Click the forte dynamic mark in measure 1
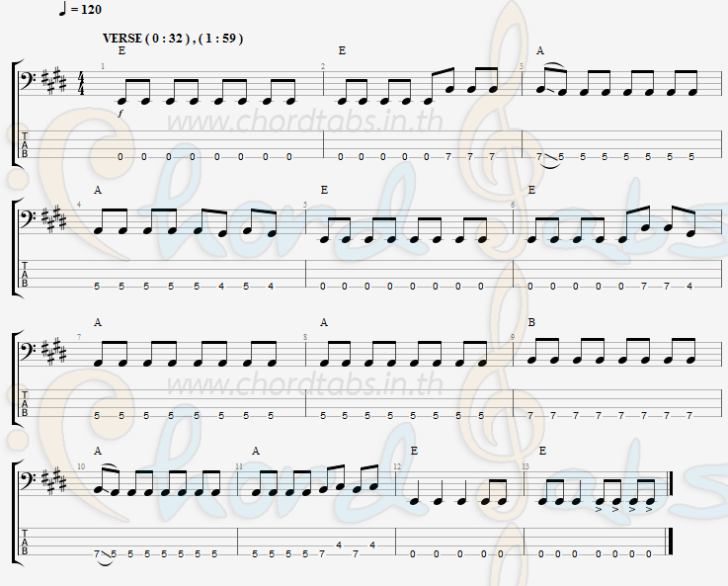This screenshot has height=586, width=728. 121,113
